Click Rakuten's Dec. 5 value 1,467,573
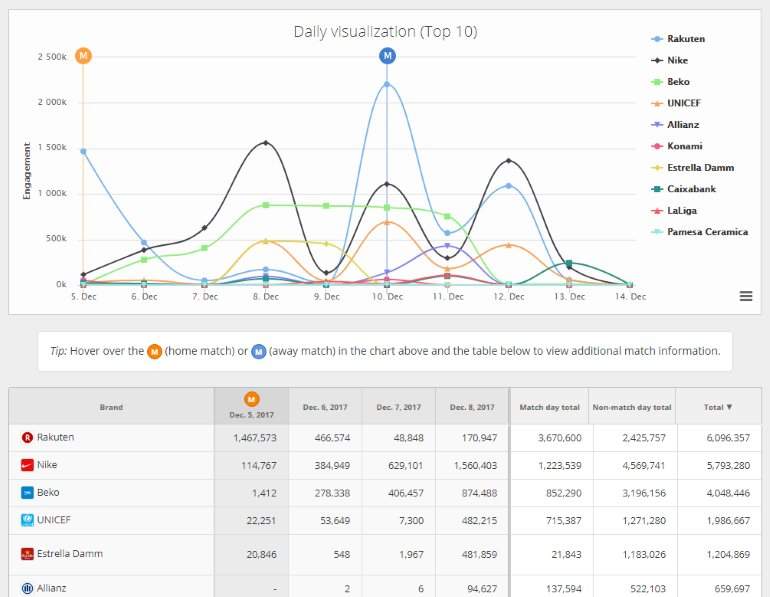The image size is (770, 597). click(x=255, y=437)
